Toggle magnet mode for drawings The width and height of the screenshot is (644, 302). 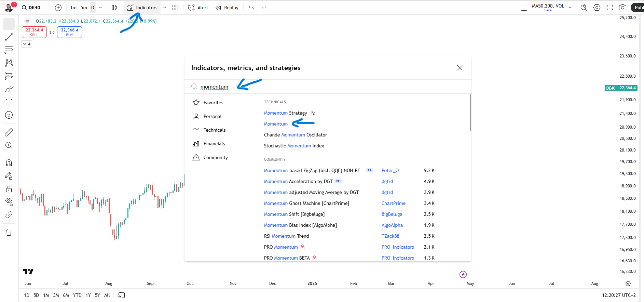[x=9, y=163]
